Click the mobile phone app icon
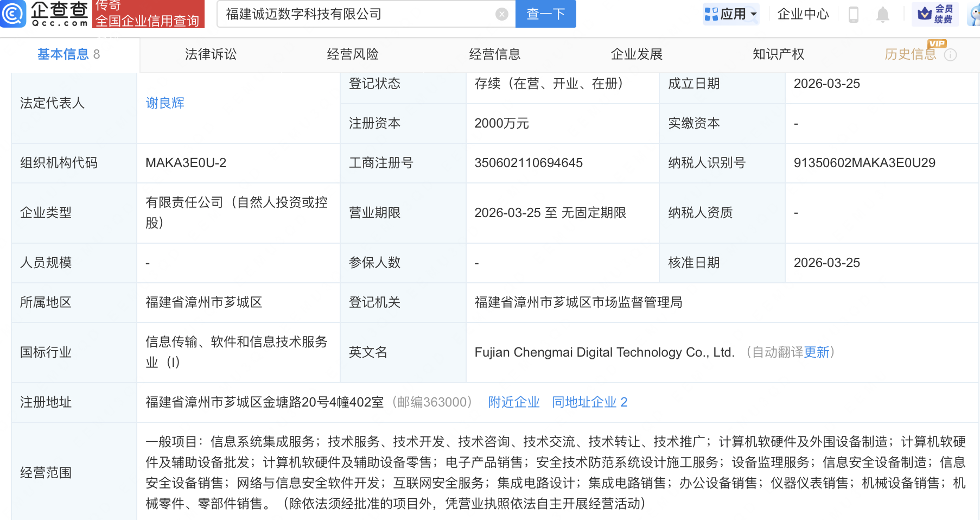Screen dimensions: 980x520 pyautogui.click(x=853, y=15)
